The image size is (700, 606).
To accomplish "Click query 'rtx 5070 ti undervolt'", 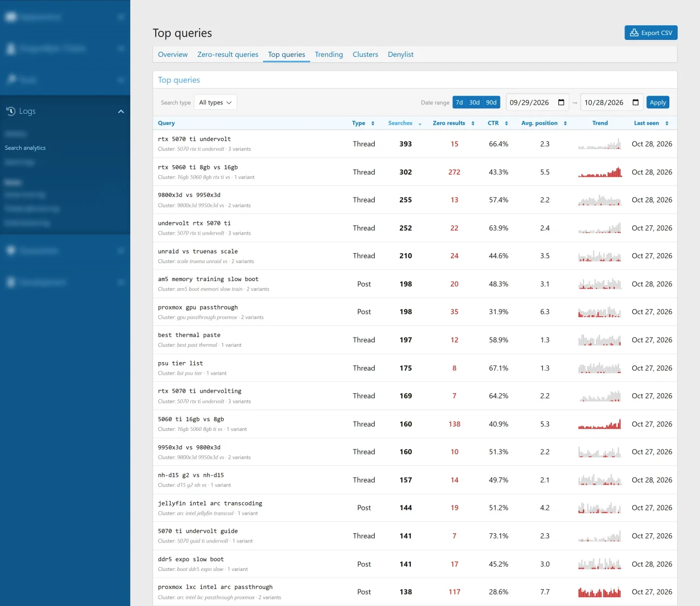I will (194, 139).
